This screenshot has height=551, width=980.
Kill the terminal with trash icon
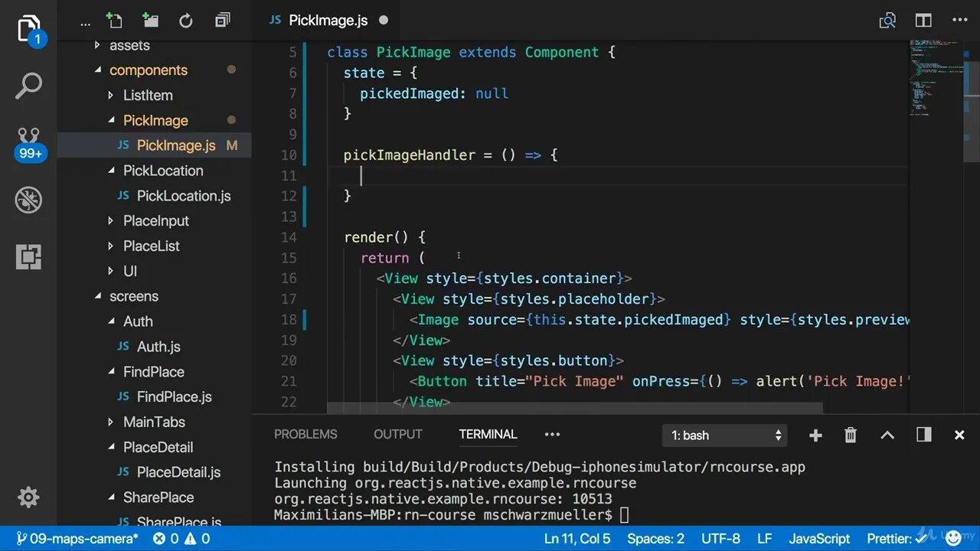point(851,435)
